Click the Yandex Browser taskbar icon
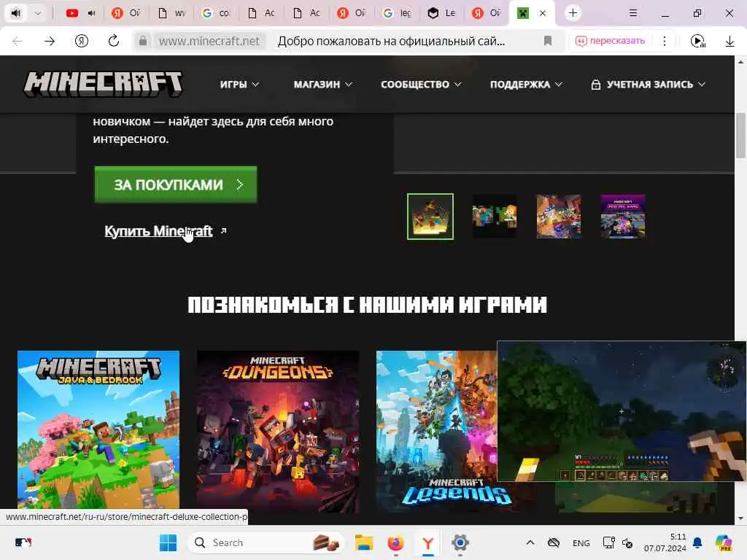The image size is (747, 560). tap(427, 542)
